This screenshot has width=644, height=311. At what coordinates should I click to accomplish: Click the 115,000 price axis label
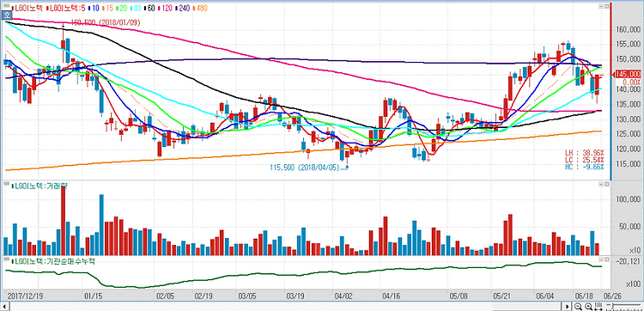pos(629,164)
